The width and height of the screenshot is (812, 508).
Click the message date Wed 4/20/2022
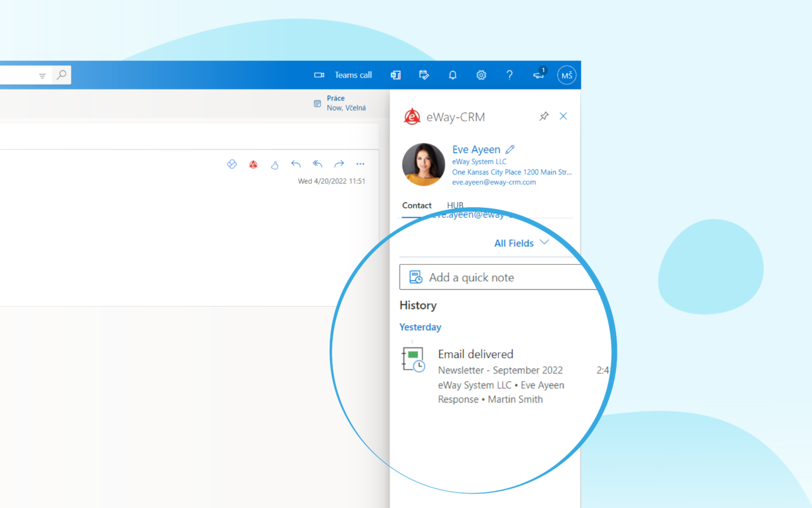(x=332, y=181)
